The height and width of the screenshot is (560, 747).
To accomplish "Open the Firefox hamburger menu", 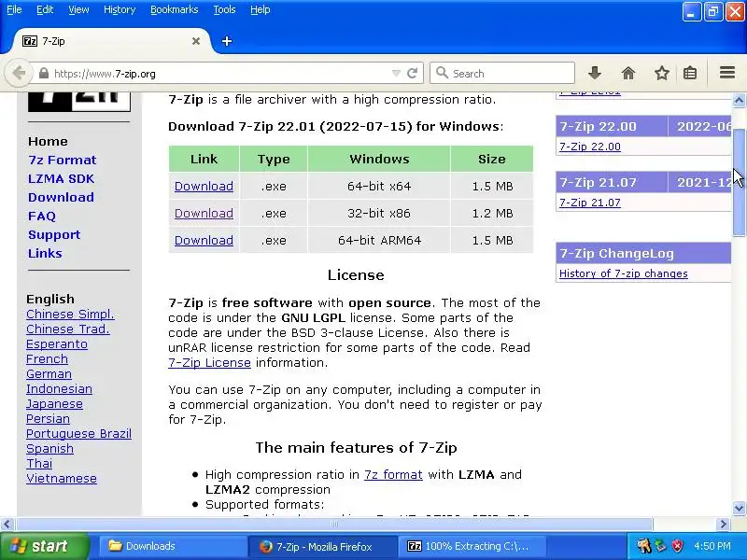I will click(727, 73).
